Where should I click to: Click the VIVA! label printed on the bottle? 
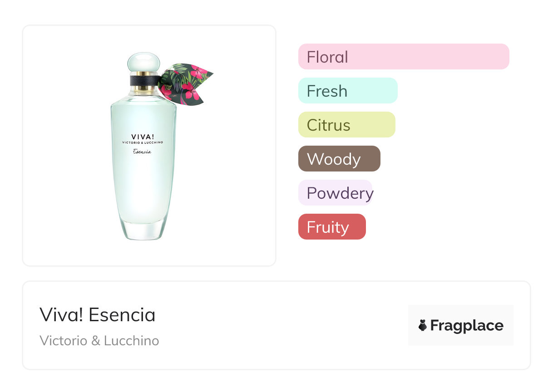[x=142, y=136]
